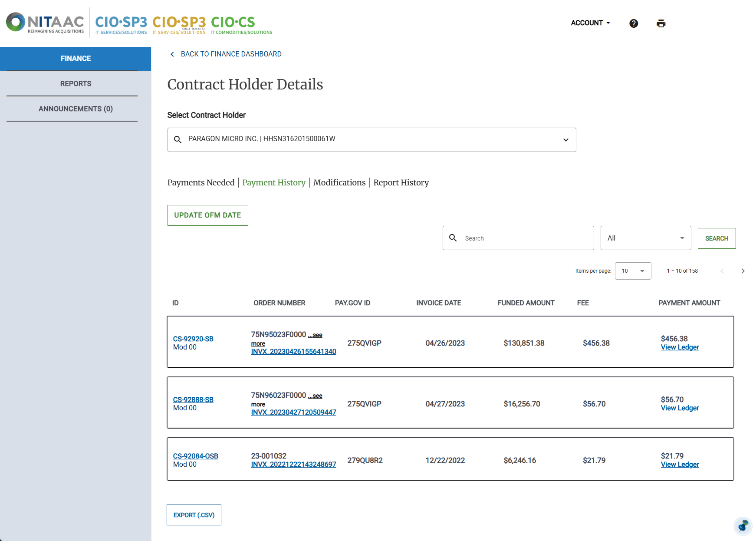Click the Update OFM Date button
756x541 pixels.
[207, 215]
